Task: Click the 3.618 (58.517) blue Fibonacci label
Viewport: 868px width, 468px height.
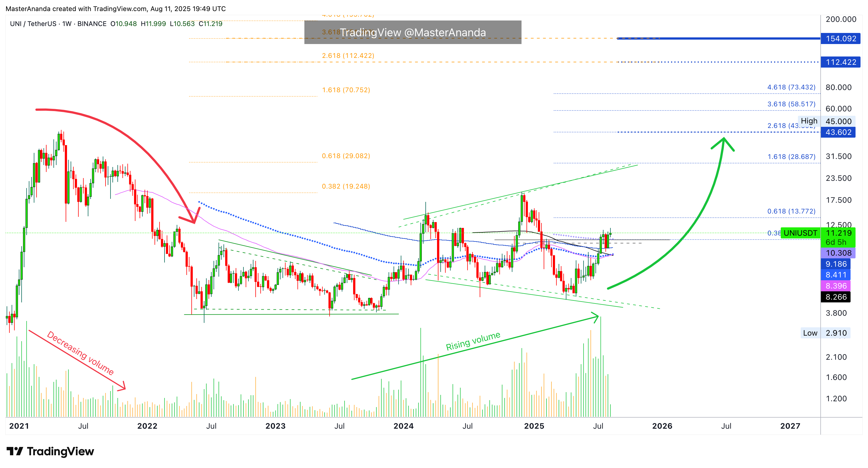Action: (792, 104)
